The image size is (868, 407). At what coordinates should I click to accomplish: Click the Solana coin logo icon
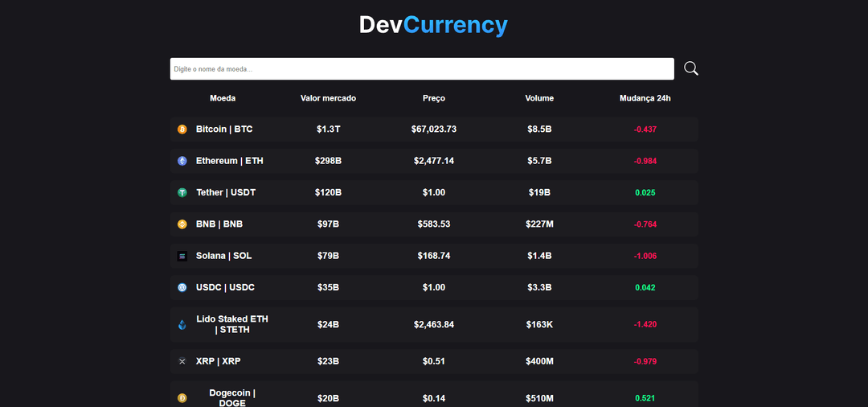tap(182, 257)
